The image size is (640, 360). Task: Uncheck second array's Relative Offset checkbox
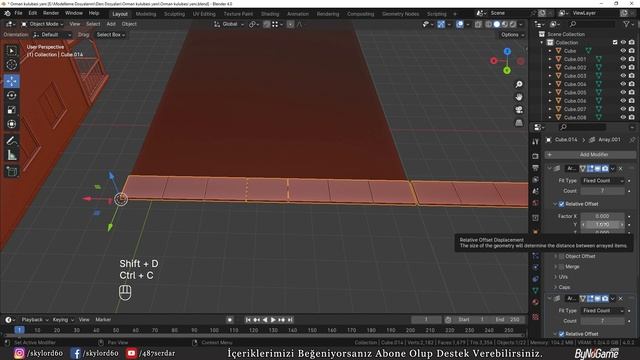coord(561,334)
